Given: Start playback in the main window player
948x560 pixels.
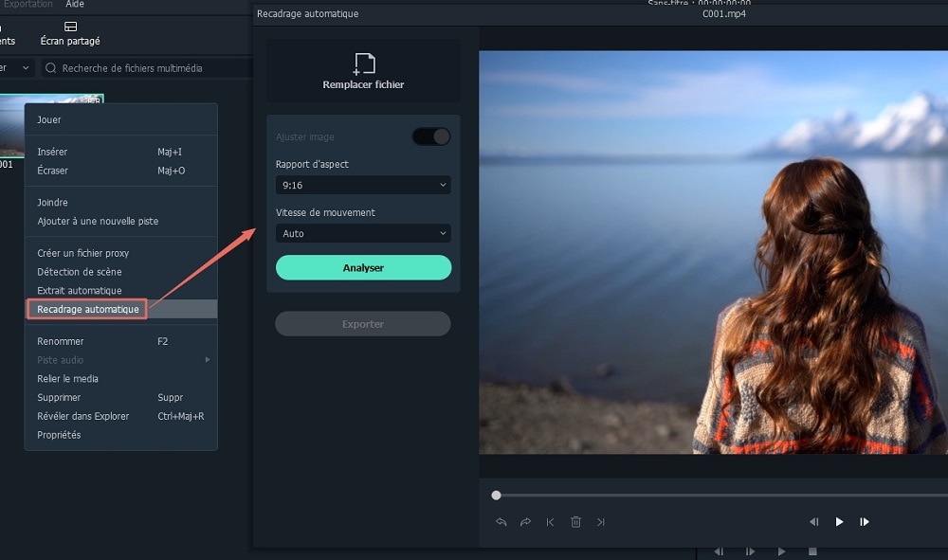Looking at the screenshot, I should tap(781, 551).
